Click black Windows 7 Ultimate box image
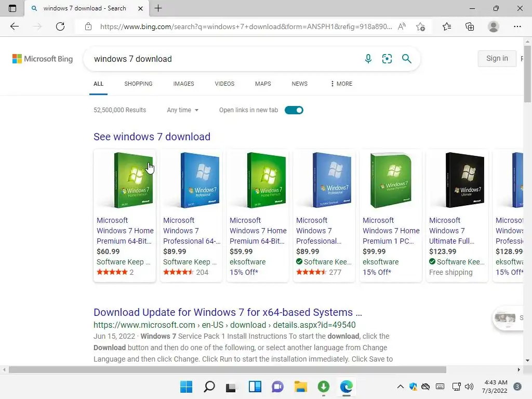Viewport: 532px width, 399px height. (464, 180)
